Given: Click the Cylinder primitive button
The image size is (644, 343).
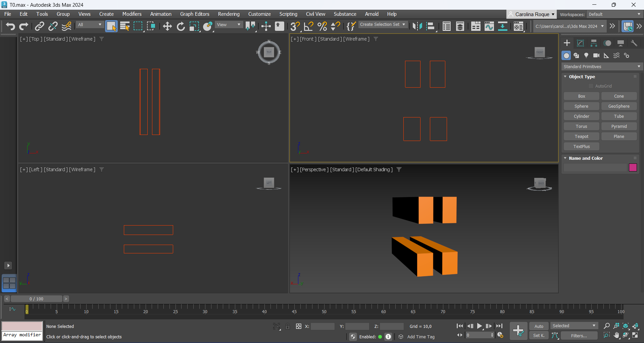Looking at the screenshot, I should (581, 116).
